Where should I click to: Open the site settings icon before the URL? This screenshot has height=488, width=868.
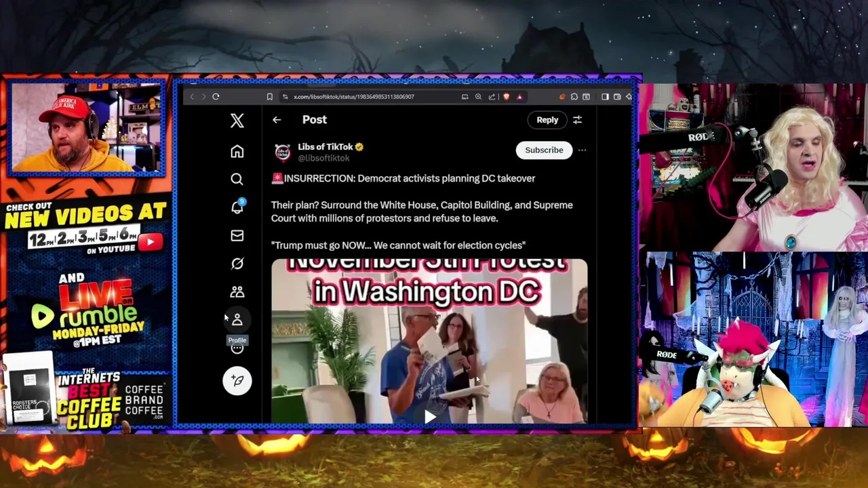click(285, 97)
